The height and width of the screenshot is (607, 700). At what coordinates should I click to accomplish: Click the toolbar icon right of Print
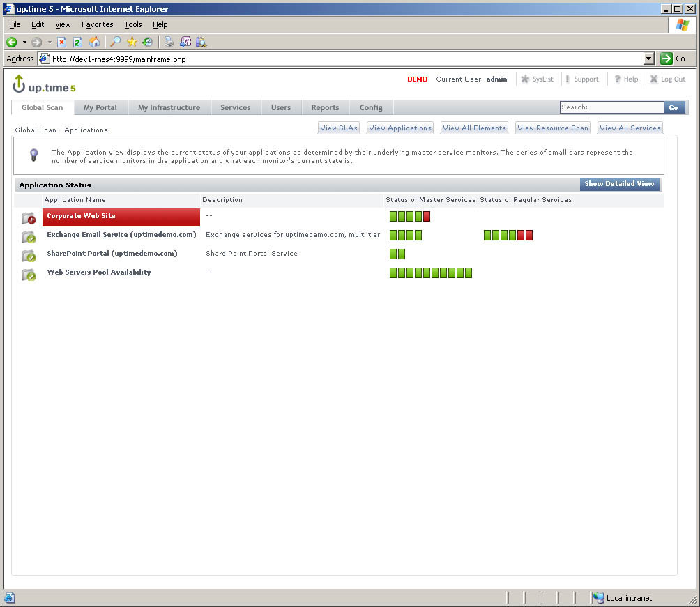(x=185, y=42)
